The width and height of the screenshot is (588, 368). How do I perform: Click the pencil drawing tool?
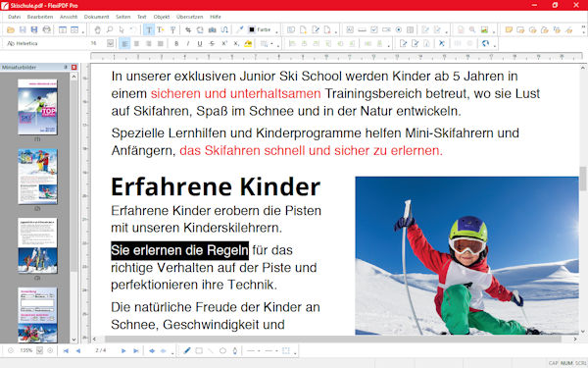[187, 350]
